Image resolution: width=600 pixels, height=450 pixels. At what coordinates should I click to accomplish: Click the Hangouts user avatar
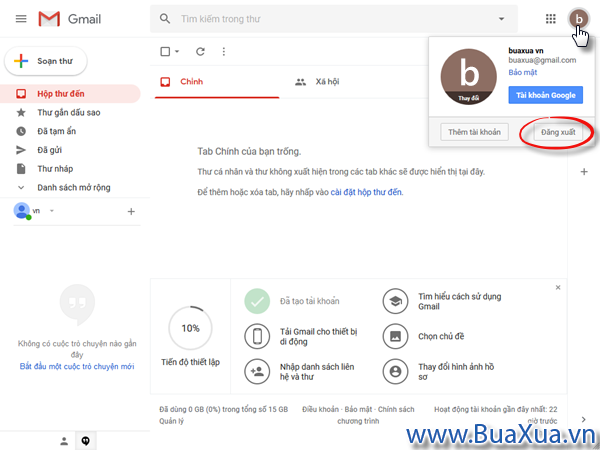(x=22, y=211)
